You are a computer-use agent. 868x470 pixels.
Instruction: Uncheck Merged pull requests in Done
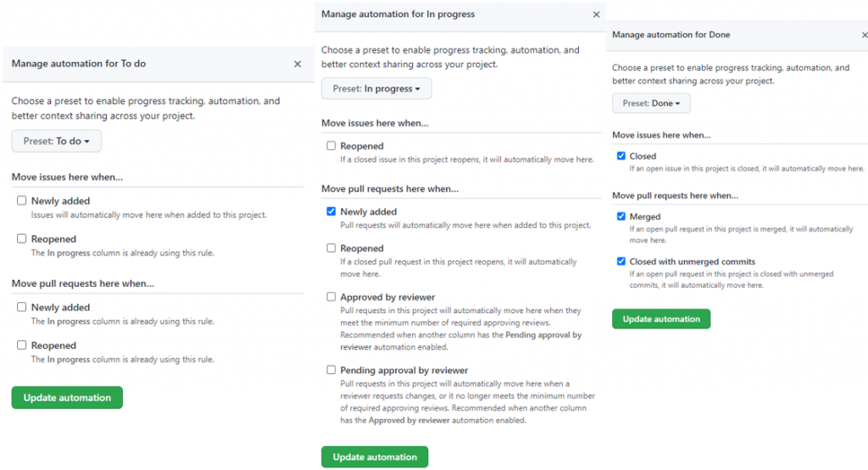tap(621, 217)
